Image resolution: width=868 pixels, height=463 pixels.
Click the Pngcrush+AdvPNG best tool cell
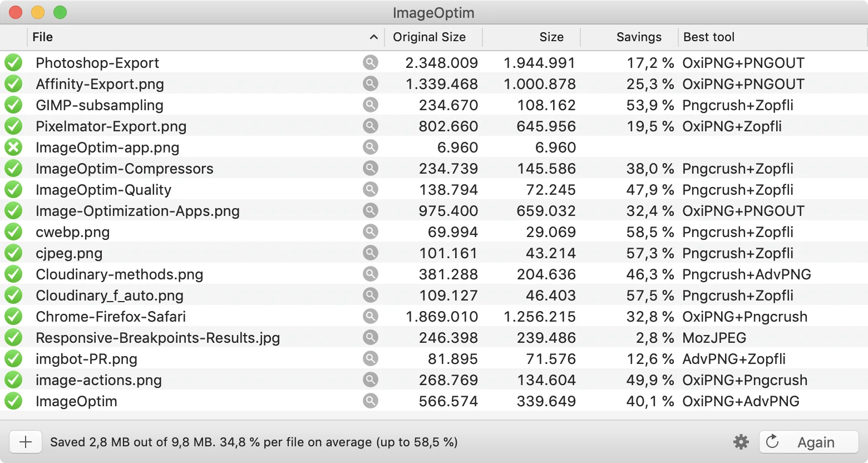point(747,274)
